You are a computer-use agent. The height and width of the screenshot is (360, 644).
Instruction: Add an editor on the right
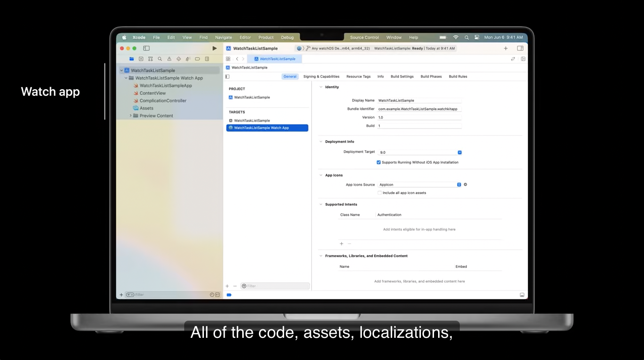523,59
